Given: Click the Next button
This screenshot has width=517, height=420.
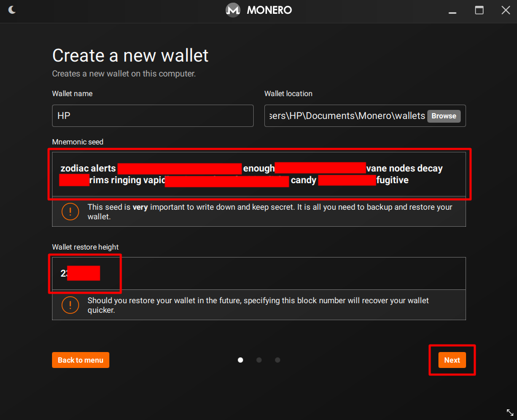Looking at the screenshot, I should click(452, 360).
